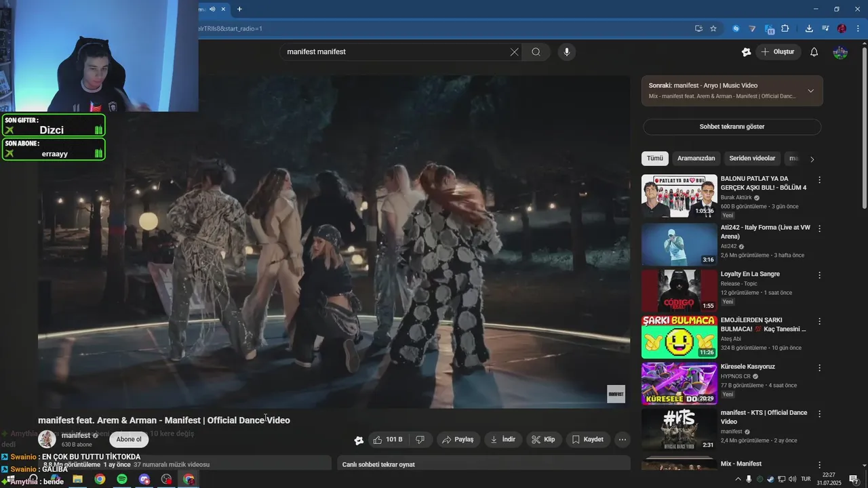This screenshot has height=488, width=868.
Task: Open volume control in system tray
Action: (x=792, y=479)
